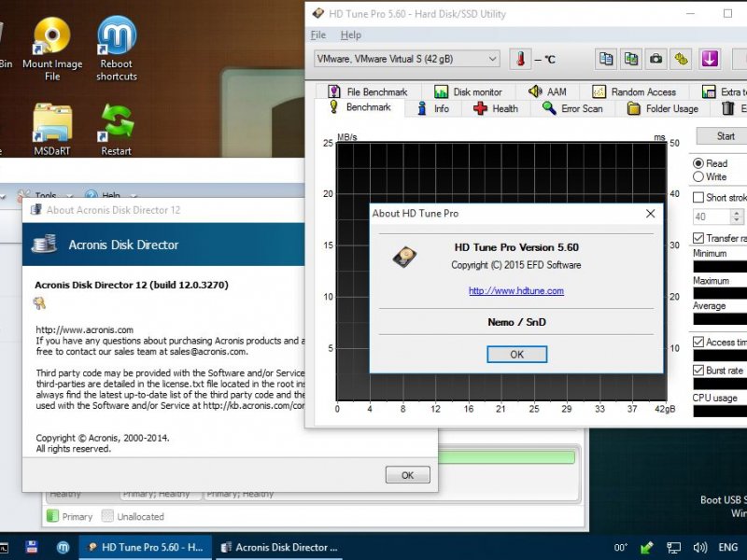Click OK in About HD Tune Pro dialog

pyautogui.click(x=517, y=355)
